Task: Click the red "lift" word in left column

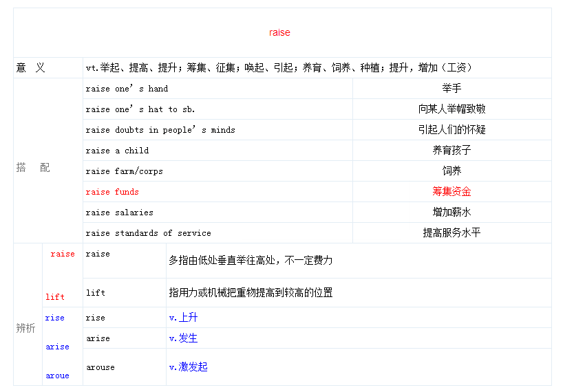Action: click(x=55, y=297)
